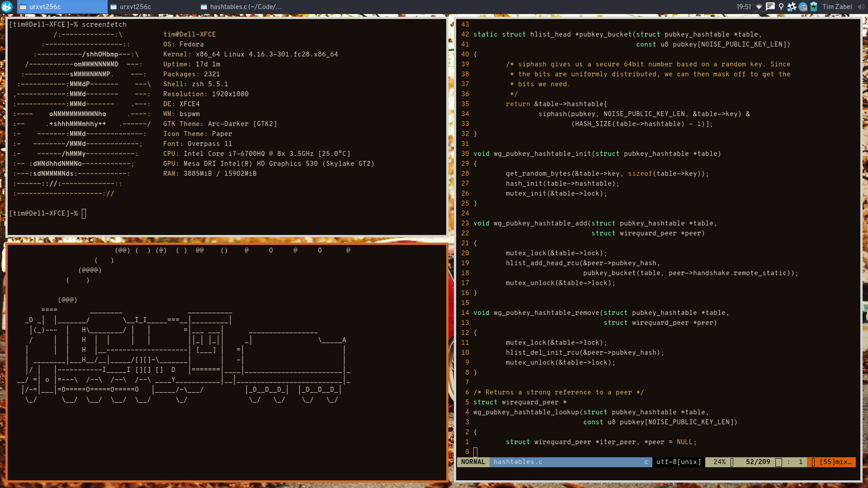Click the utf-8[unix] encoding statusline segment
Viewport: 868px width, 488px height.
pos(679,462)
